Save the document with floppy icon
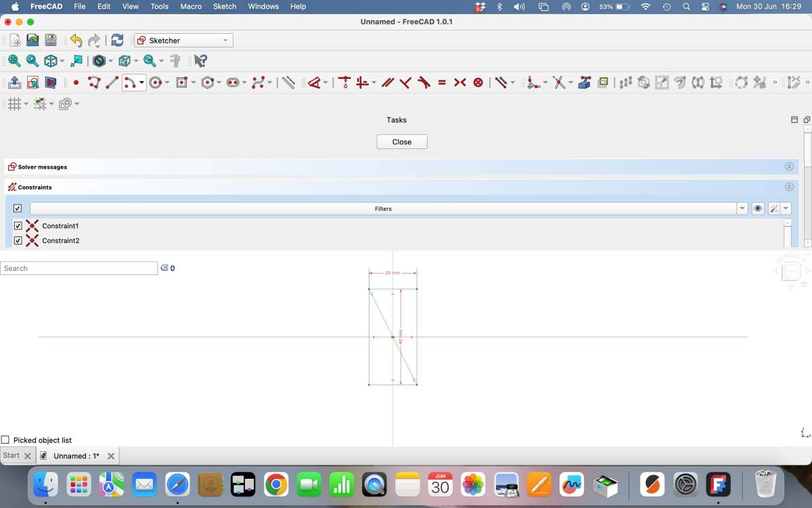This screenshot has width=812, height=508. coord(51,41)
